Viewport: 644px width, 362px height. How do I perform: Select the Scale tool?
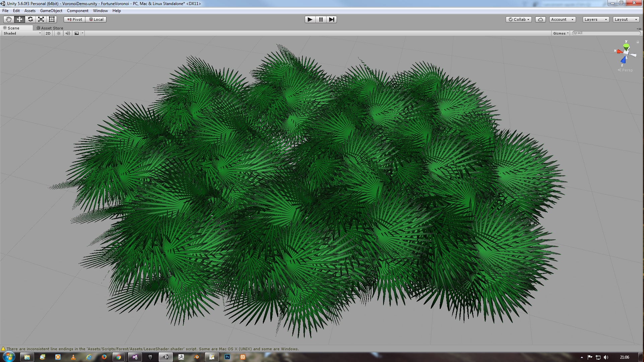tap(41, 19)
